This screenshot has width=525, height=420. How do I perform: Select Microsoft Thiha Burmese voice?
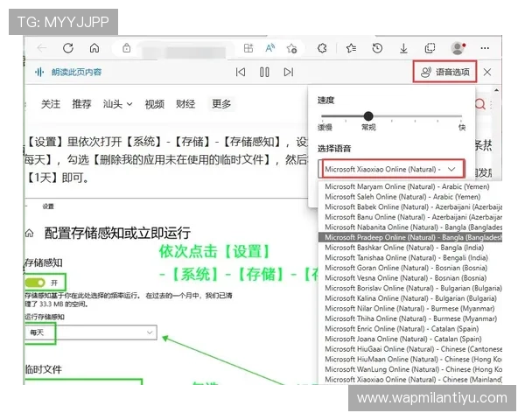pyautogui.click(x=410, y=318)
